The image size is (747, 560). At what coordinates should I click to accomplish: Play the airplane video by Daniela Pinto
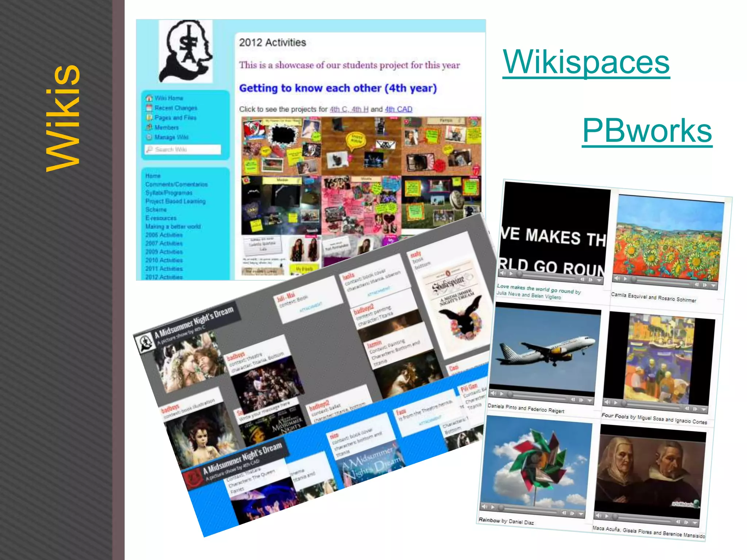[502, 394]
